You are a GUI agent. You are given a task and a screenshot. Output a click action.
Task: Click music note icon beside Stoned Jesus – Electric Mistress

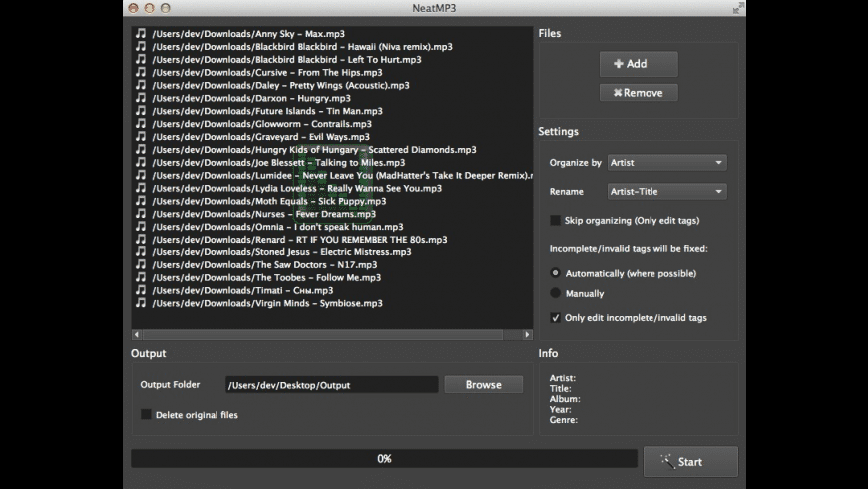[x=141, y=251]
